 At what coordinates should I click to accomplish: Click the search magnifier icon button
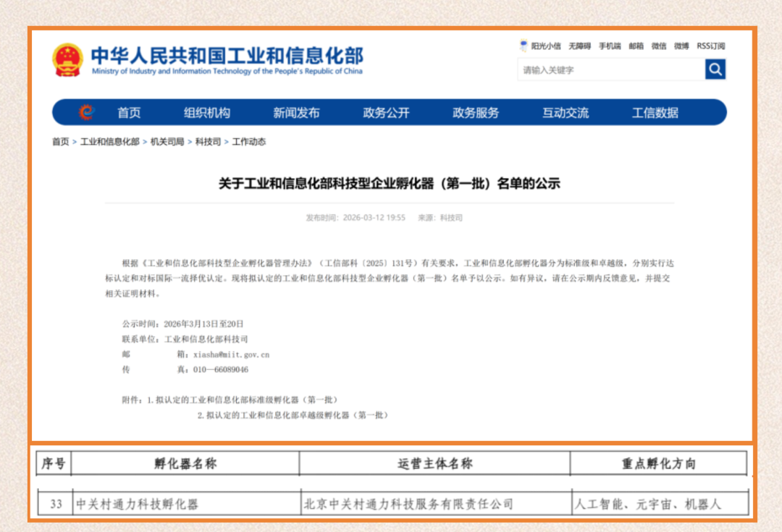point(715,69)
